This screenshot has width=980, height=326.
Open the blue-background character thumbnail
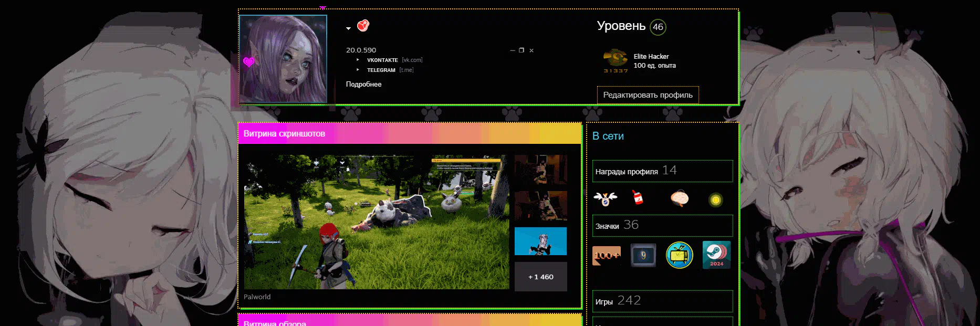click(x=541, y=241)
